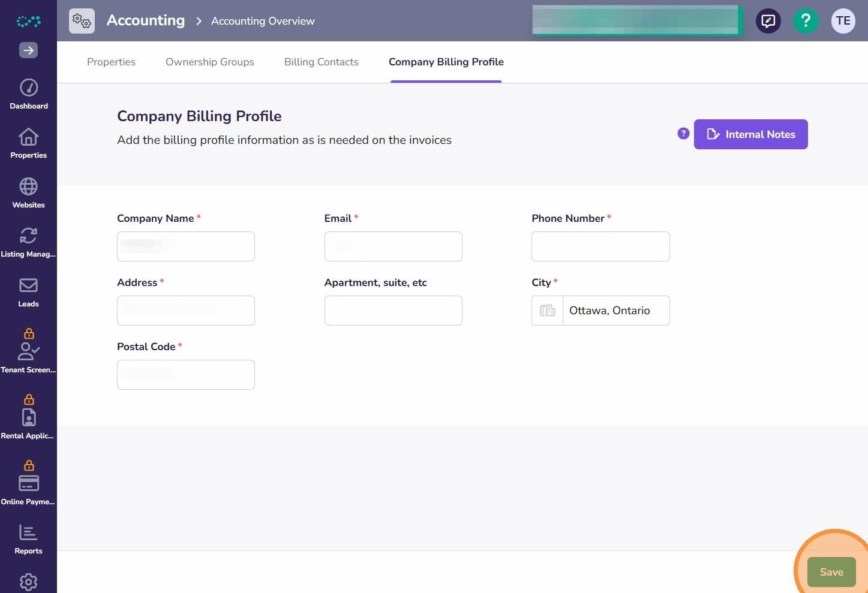
Task: Expand the sidebar with the arrow button
Action: point(28,50)
